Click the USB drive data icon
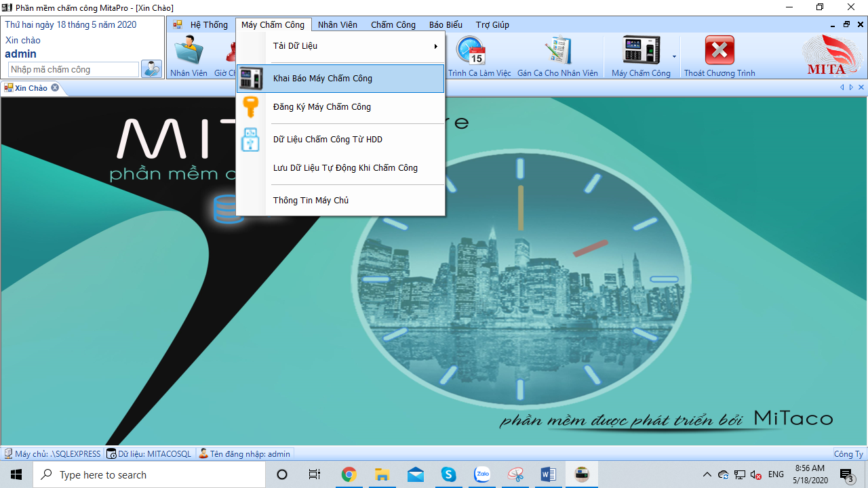Viewport: 868px width, 488px height. 251,140
